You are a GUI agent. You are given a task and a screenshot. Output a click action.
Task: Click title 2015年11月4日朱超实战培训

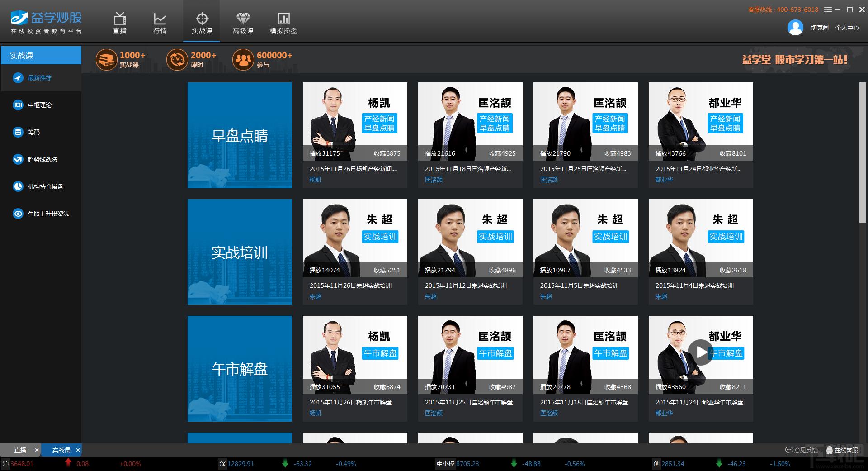pyautogui.click(x=694, y=285)
